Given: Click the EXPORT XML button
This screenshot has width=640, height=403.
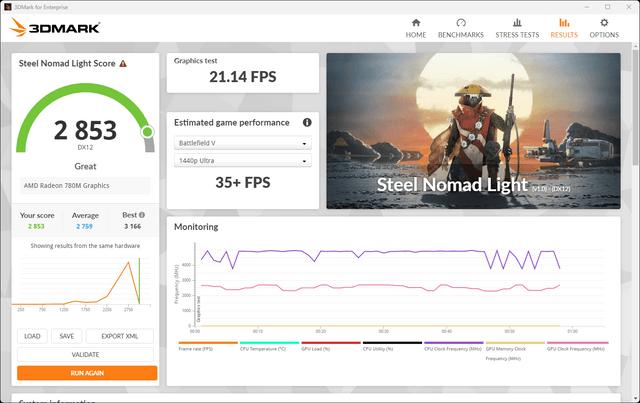Looking at the screenshot, I should coord(120,336).
